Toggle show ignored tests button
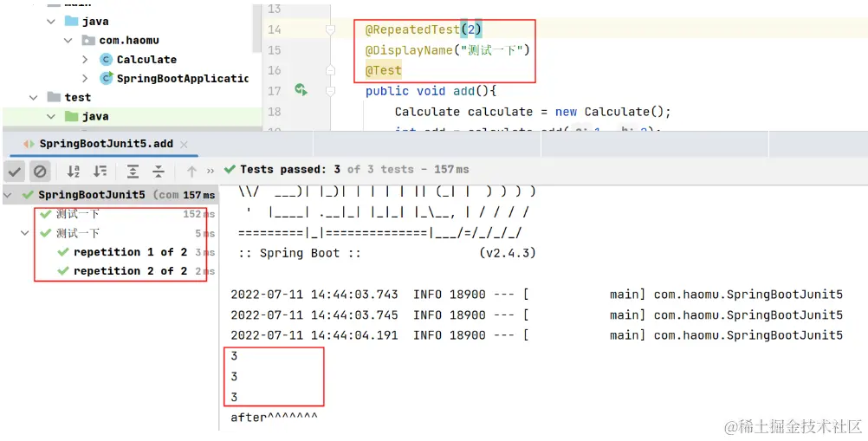This screenshot has width=868, height=441. (x=40, y=172)
